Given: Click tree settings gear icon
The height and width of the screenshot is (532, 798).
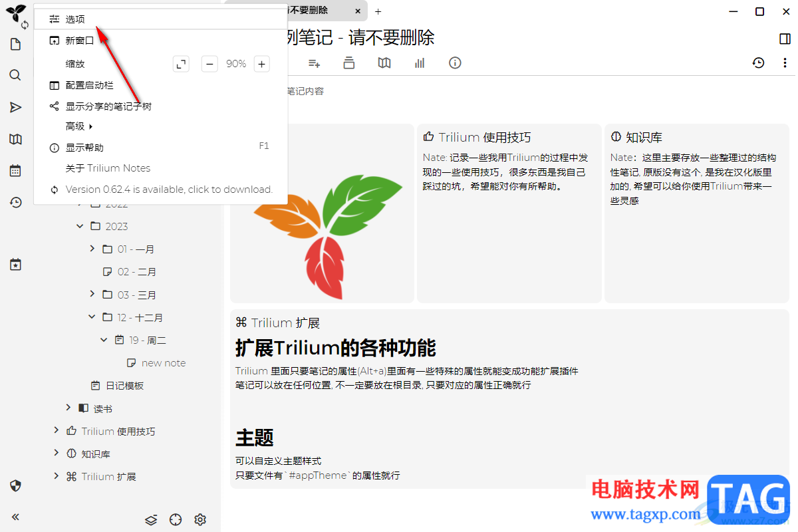Looking at the screenshot, I should click(x=200, y=519).
